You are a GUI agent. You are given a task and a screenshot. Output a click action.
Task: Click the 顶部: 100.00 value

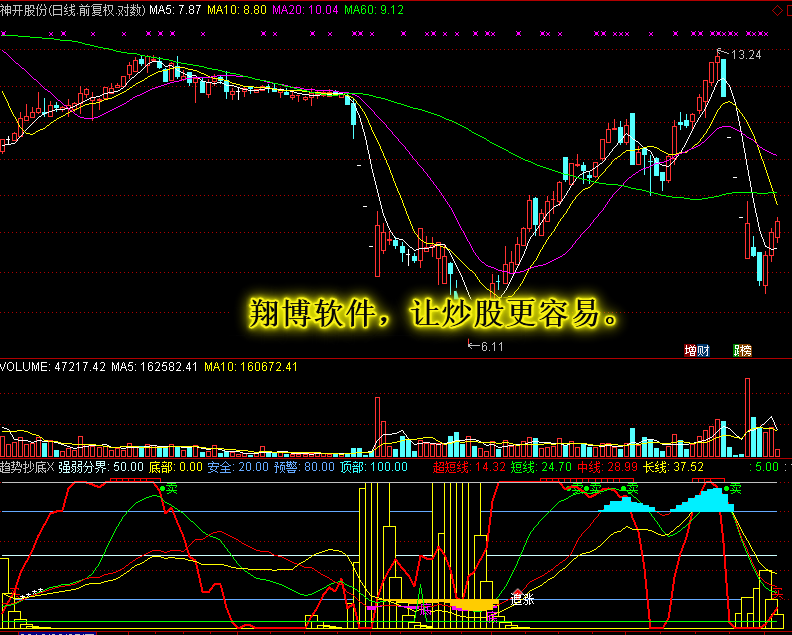point(374,467)
